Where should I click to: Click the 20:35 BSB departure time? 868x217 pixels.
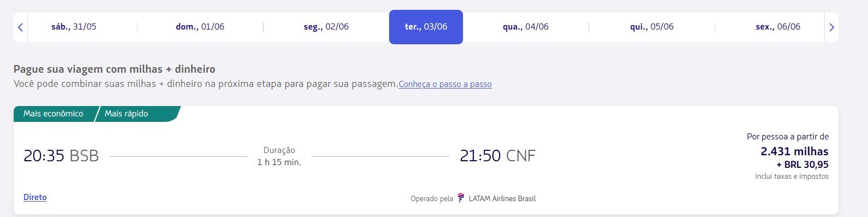click(x=61, y=156)
